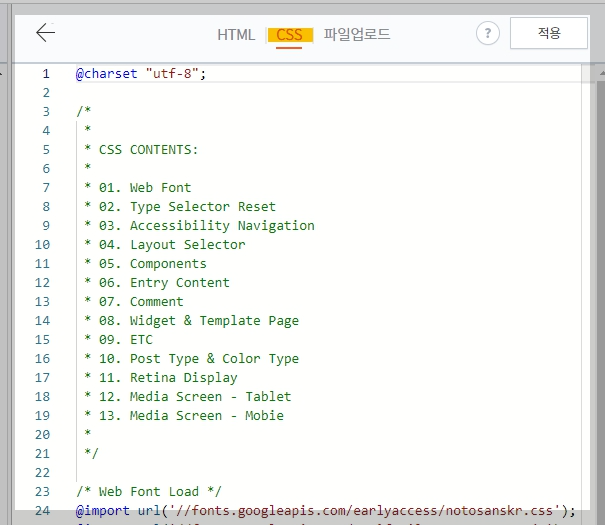Go back with the left arrow icon

coord(46,32)
